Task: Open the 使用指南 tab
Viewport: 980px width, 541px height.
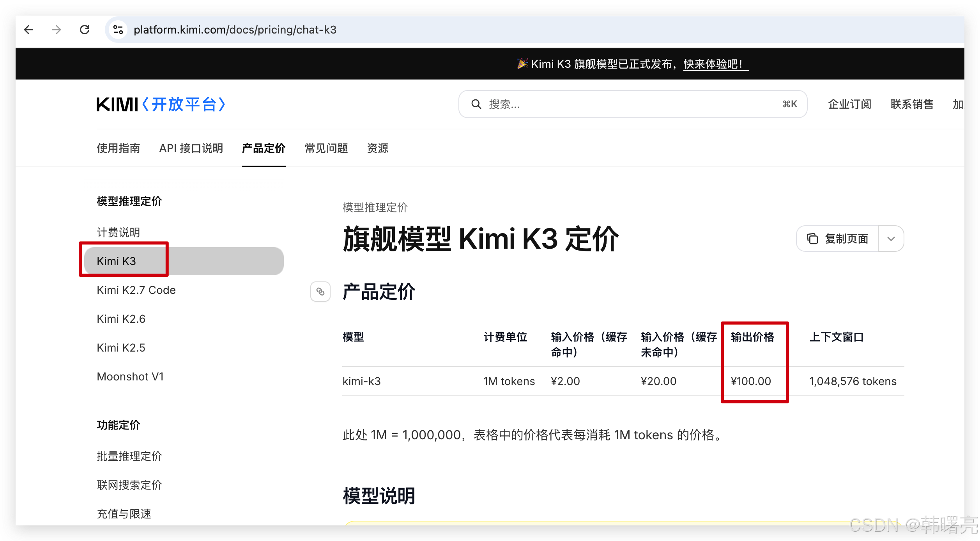Action: tap(119, 148)
